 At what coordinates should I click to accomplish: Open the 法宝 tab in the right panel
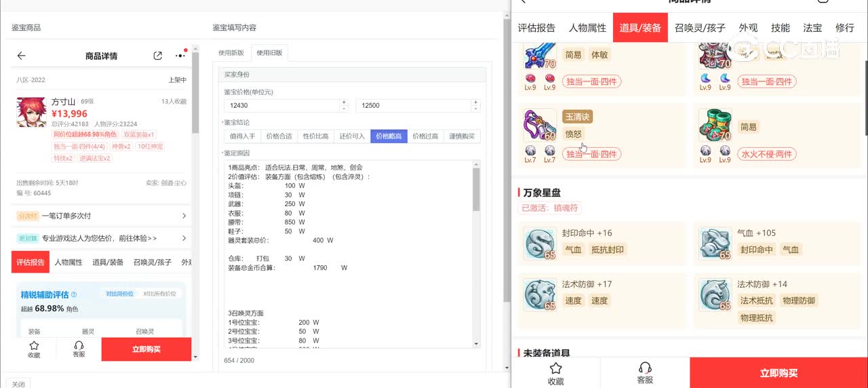[x=812, y=28]
